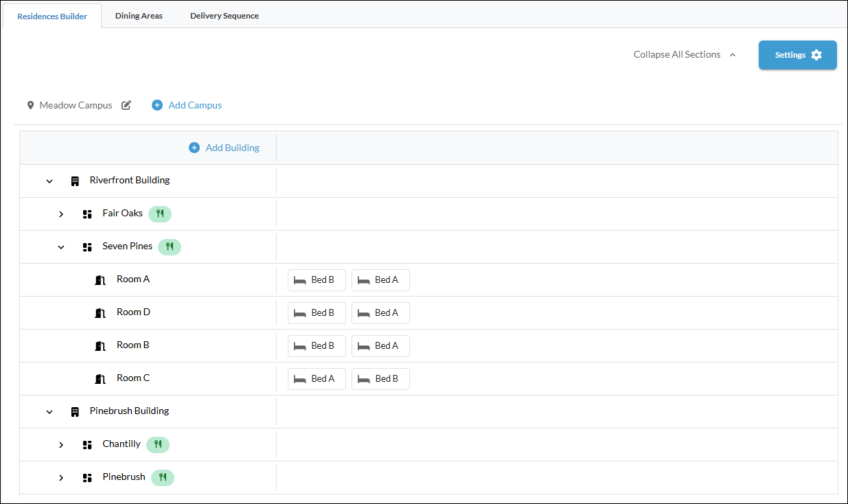Click the Add Campus link
Image resolution: width=848 pixels, height=504 pixels.
(195, 106)
